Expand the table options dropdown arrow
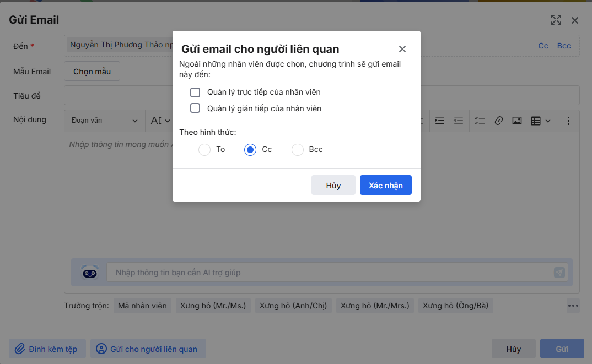Viewport: 592px width, 364px height. pos(548,121)
